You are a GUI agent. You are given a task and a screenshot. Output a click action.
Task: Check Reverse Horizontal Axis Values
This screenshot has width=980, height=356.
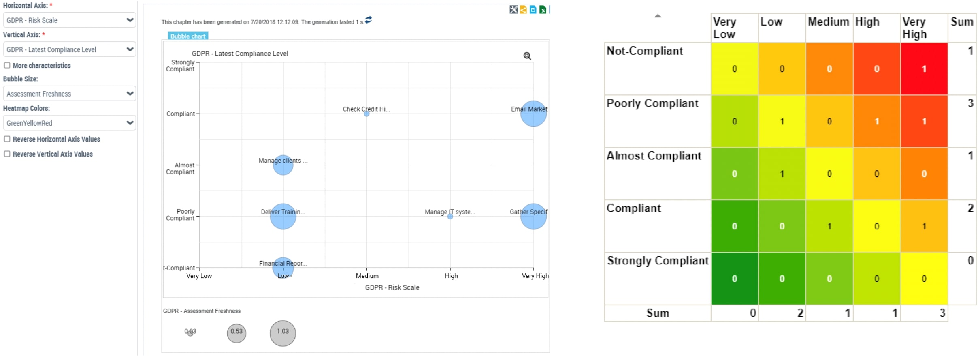click(7, 139)
